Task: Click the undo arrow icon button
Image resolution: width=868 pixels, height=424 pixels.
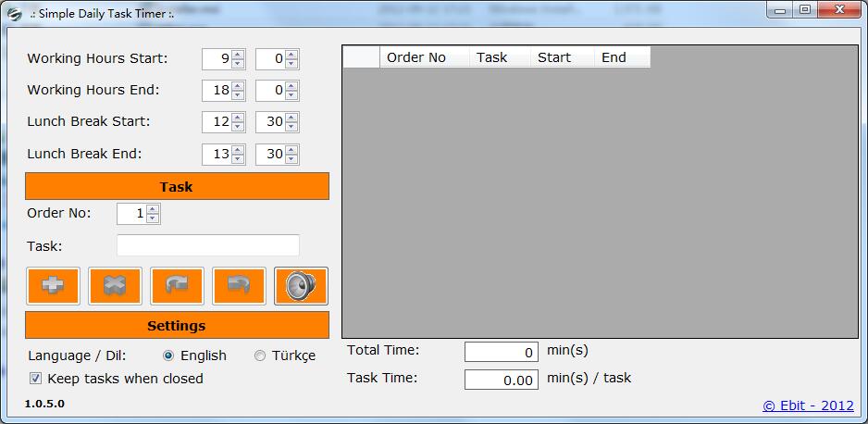Action: [239, 286]
